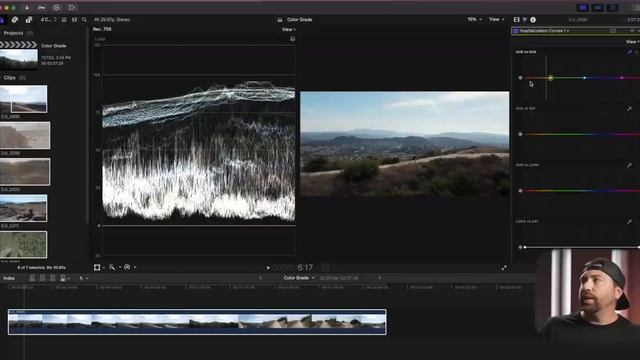
Task: Open the viewer View dropdown
Action: (x=496, y=20)
